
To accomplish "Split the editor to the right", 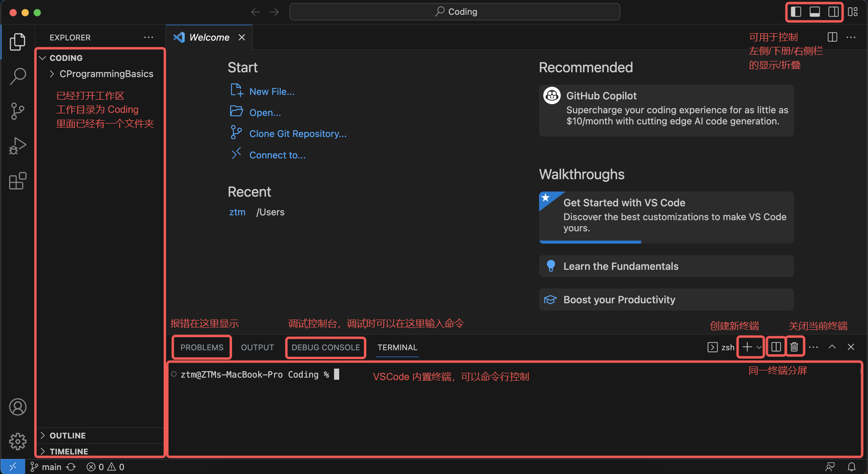I will 832,37.
